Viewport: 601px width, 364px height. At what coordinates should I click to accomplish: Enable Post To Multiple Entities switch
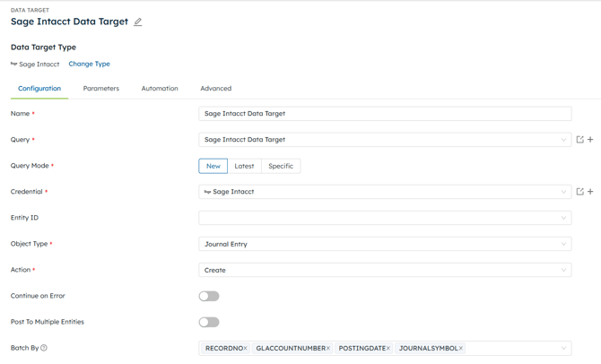click(209, 322)
